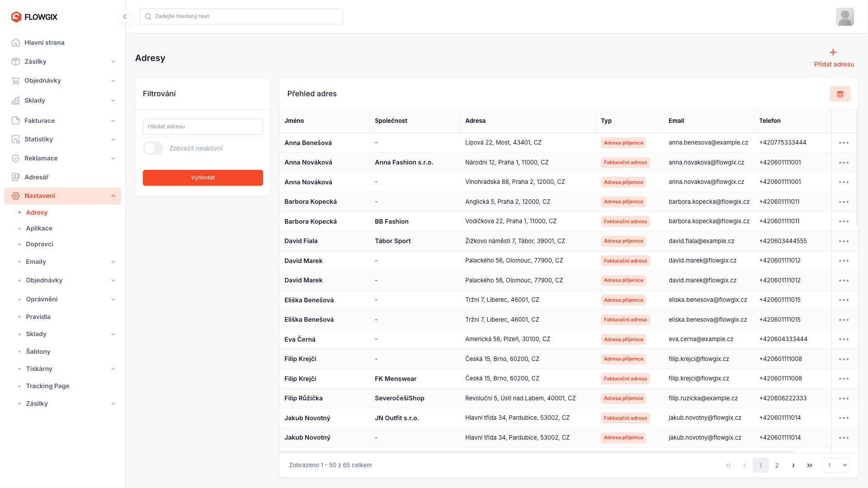This screenshot has width=868, height=488.
Task: Click the table view icon in Přehled adres
Action: click(x=840, y=94)
